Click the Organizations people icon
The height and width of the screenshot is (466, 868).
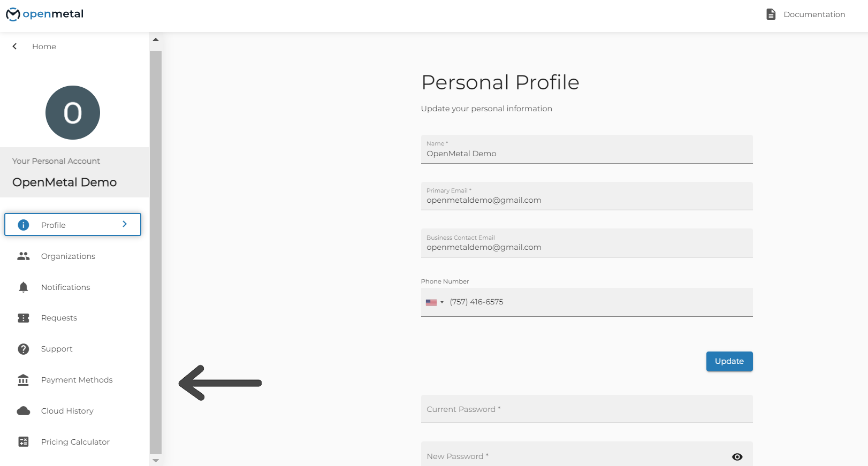tap(23, 256)
